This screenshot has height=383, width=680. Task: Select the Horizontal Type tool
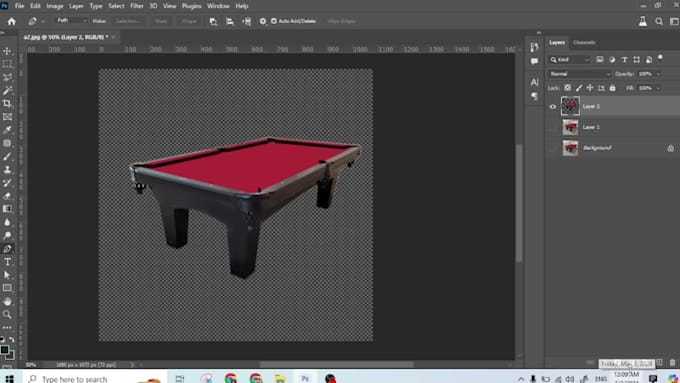pyautogui.click(x=7, y=262)
